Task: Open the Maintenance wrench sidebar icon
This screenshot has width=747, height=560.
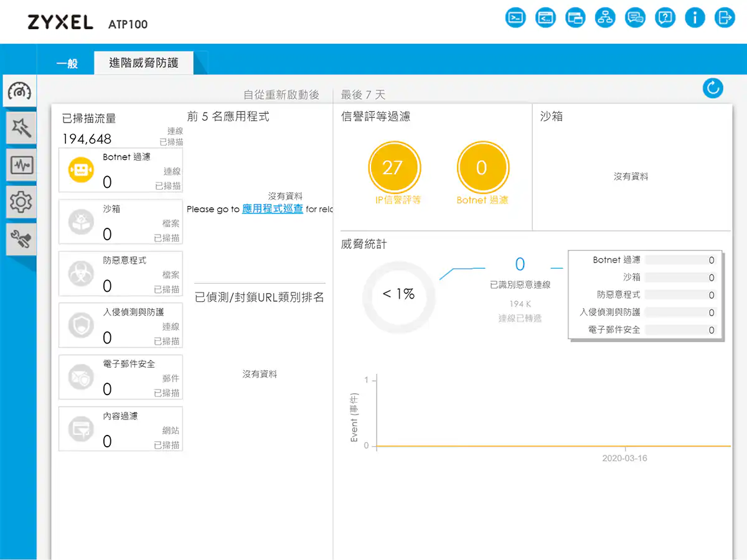Action: (x=21, y=240)
